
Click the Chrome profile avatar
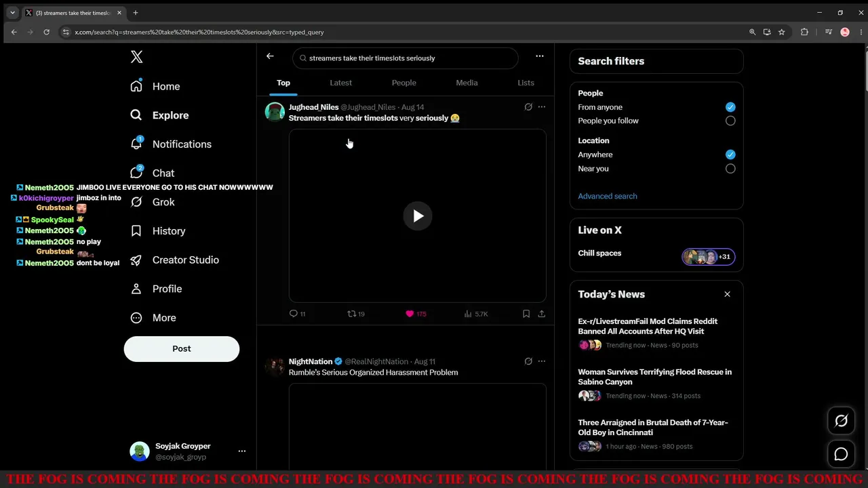(845, 32)
